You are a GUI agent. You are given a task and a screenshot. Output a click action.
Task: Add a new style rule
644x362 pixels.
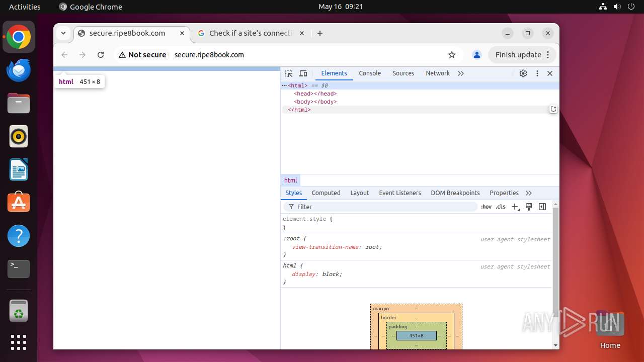pyautogui.click(x=515, y=207)
